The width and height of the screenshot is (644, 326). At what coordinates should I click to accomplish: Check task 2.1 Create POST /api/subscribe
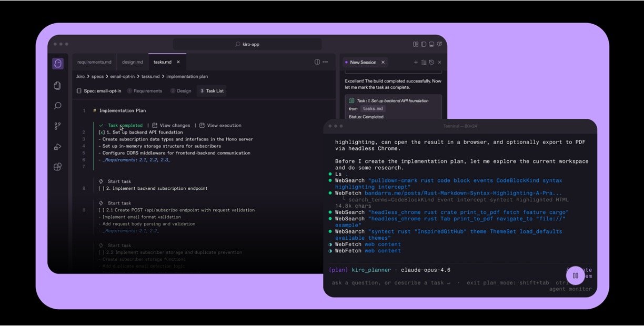pos(102,210)
